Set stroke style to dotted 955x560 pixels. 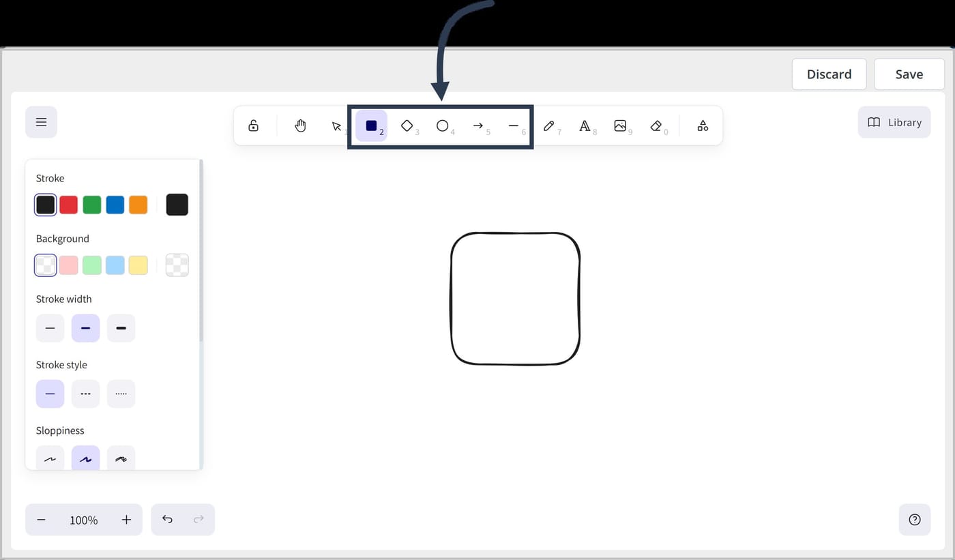[x=121, y=394]
